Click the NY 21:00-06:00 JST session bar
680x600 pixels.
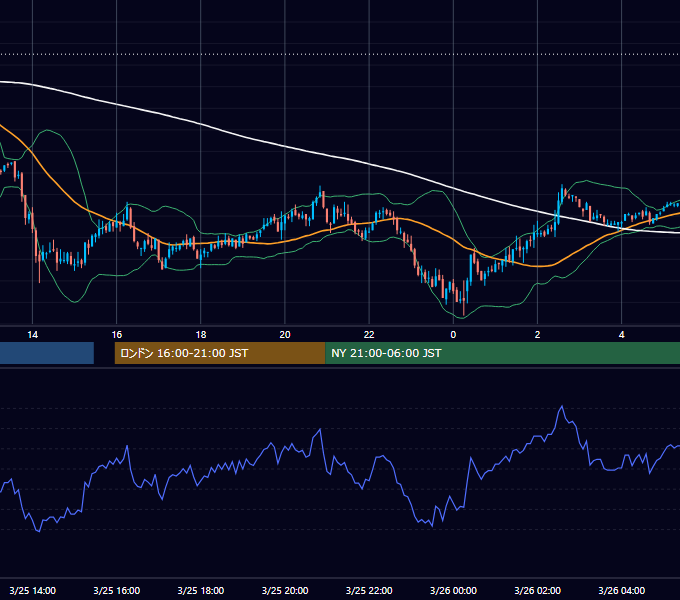(503, 353)
